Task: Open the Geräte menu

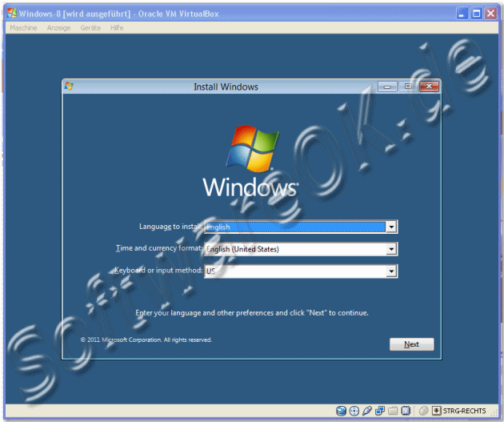Action: click(90, 28)
